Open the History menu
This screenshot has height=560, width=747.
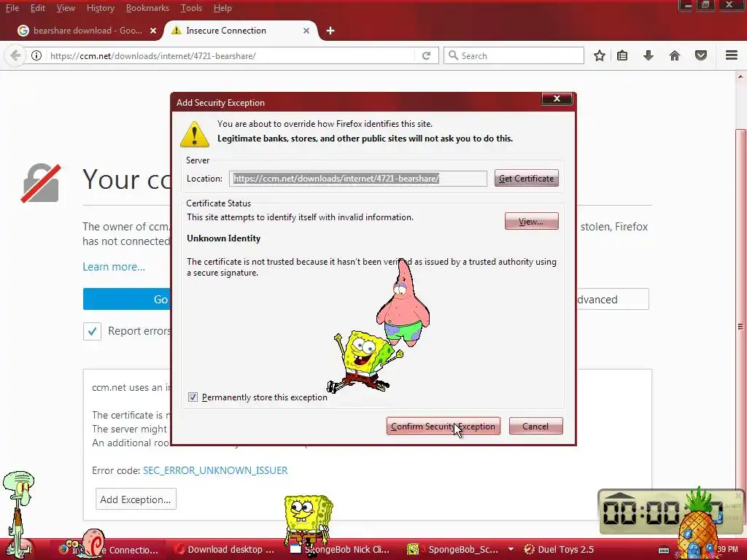(x=101, y=8)
